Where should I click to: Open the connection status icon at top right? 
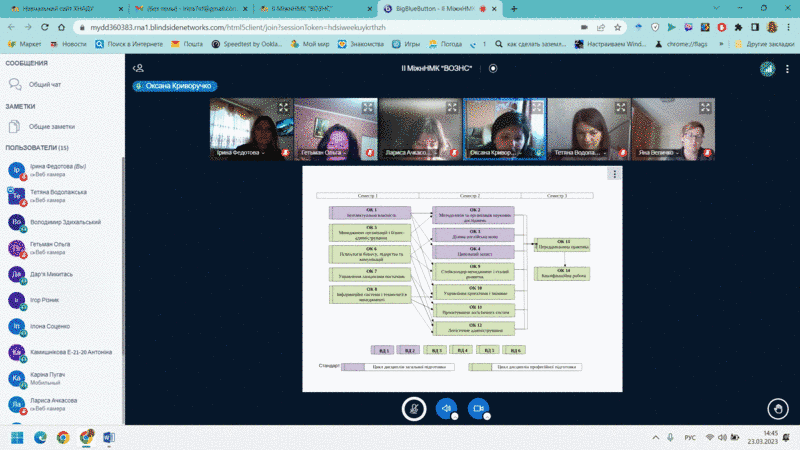(767, 68)
